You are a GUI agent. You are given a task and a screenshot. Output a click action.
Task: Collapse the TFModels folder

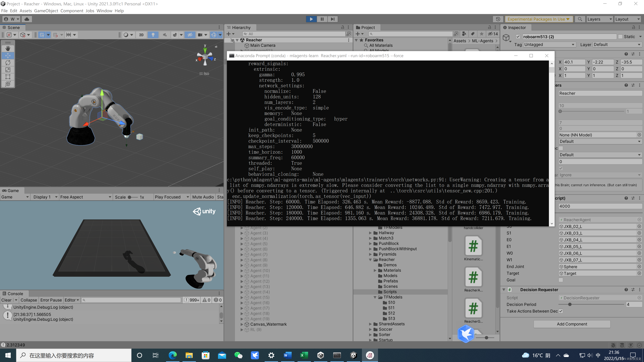coord(375,297)
